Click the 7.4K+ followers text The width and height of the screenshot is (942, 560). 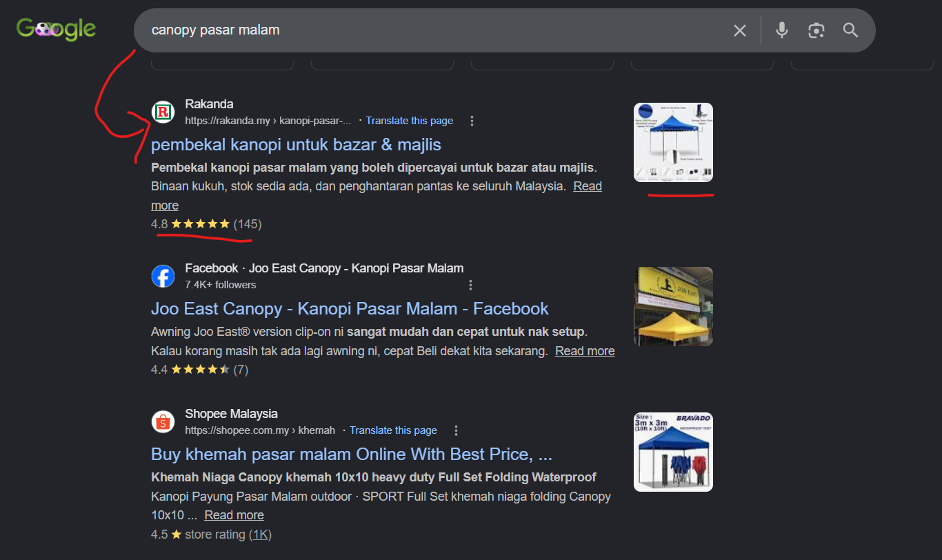(x=220, y=285)
